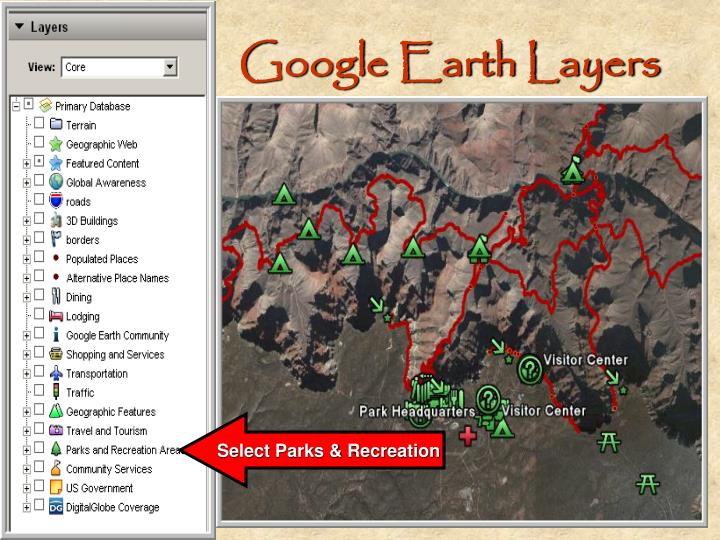The image size is (720, 540).
Task: Click the upper Visitor Center map label
Action: click(x=585, y=360)
